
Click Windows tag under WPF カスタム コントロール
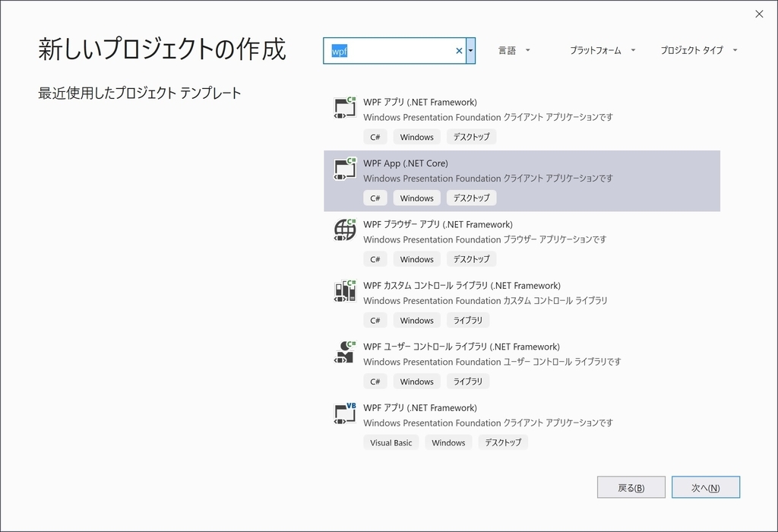pos(417,320)
